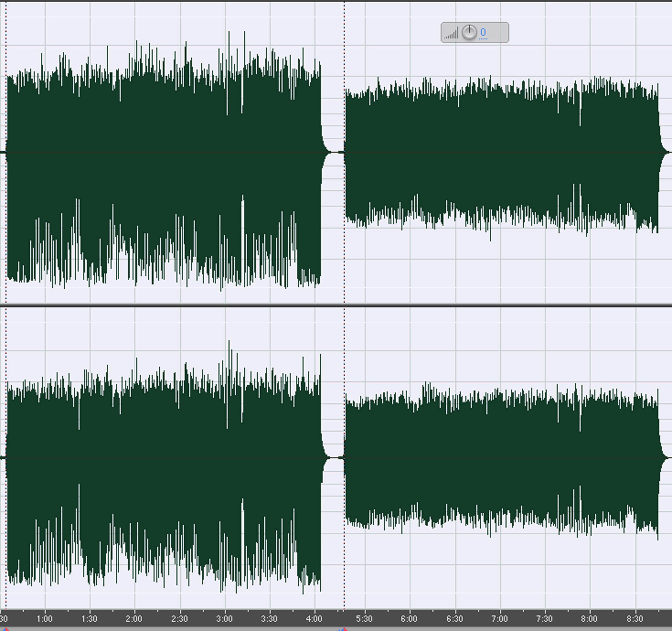Click the 6:00 mark on the time ruler
Screen dimensions: 672x631
409,619
